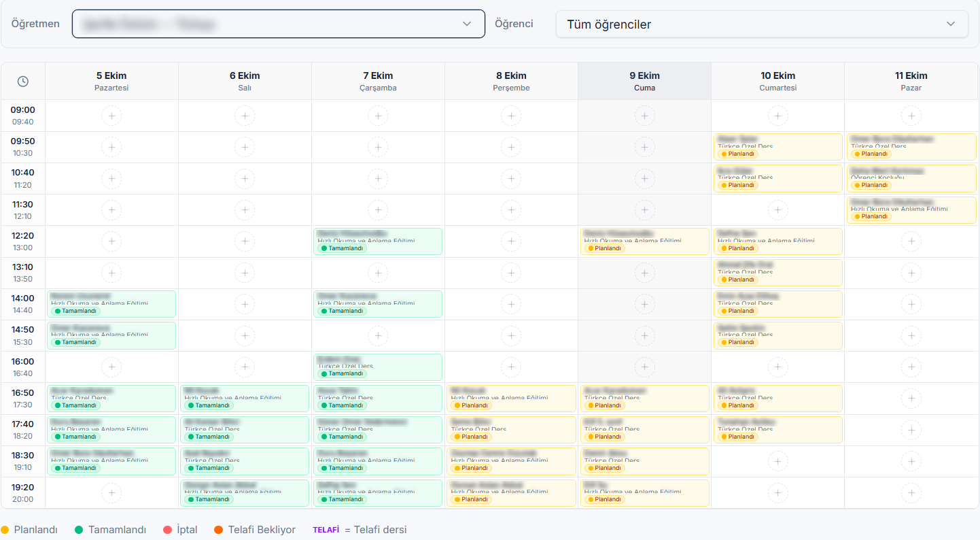Add a lesson on 10 Ekim at 18:30
Screen dimensions: 980x540
(777, 461)
